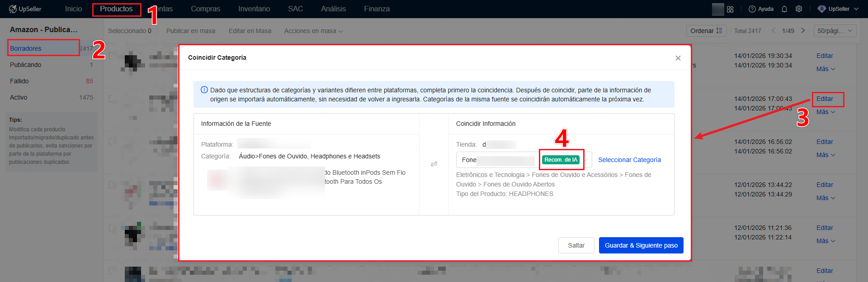This screenshot has height=282, width=868.
Task: Click Guardar & Siguiente paso button
Action: coord(641,245)
